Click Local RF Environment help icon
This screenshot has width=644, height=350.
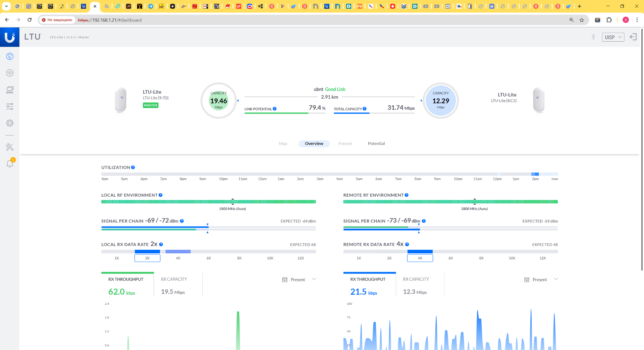161,195
